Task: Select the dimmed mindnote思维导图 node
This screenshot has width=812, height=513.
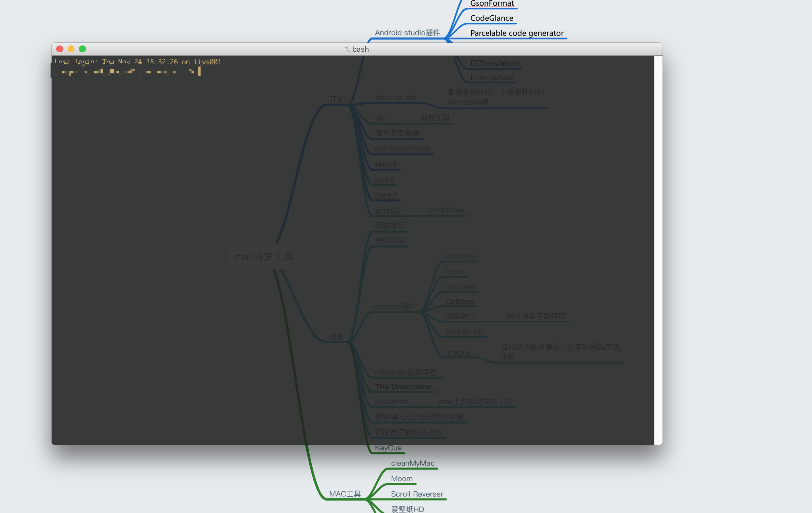Action: (x=406, y=373)
